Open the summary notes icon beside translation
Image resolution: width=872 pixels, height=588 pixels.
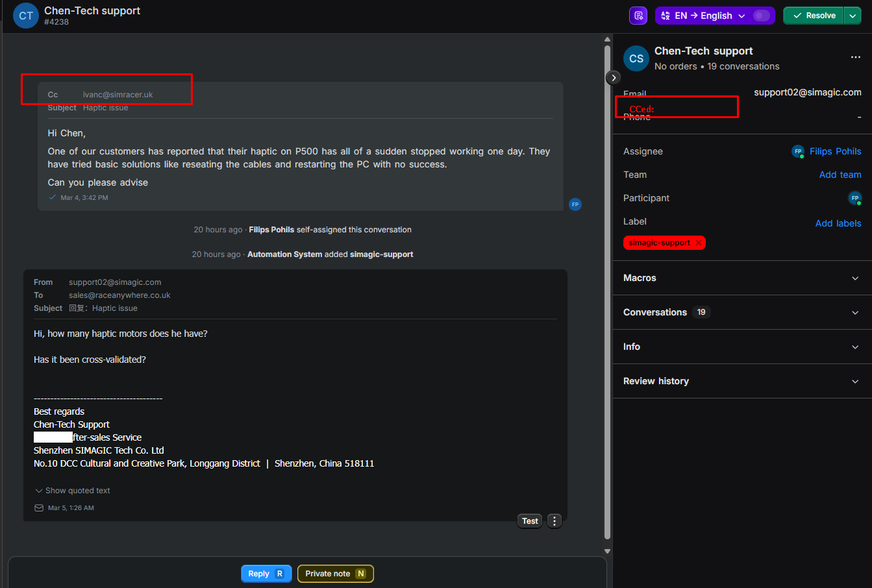coord(638,16)
